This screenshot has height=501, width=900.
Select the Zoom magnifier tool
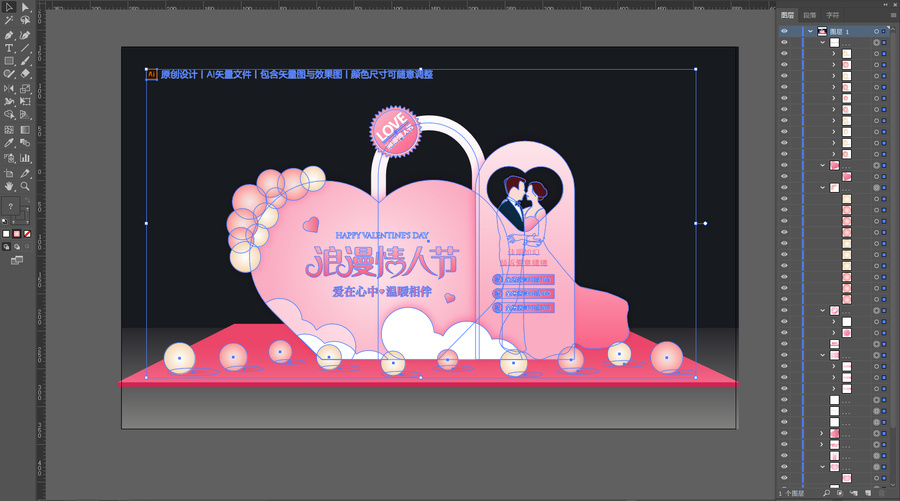click(x=25, y=187)
